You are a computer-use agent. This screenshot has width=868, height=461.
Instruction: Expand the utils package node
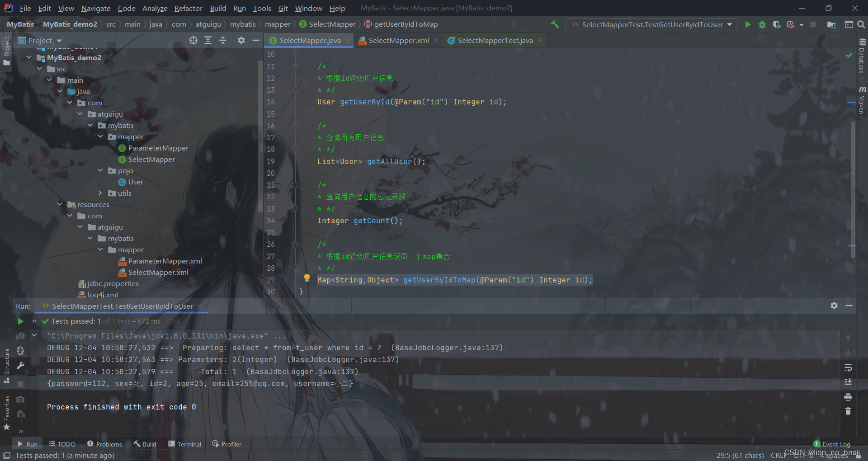(x=100, y=193)
